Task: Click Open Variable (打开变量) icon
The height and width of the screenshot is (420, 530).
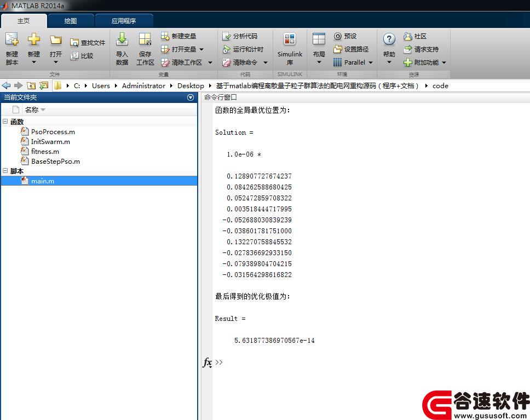Action: point(165,49)
